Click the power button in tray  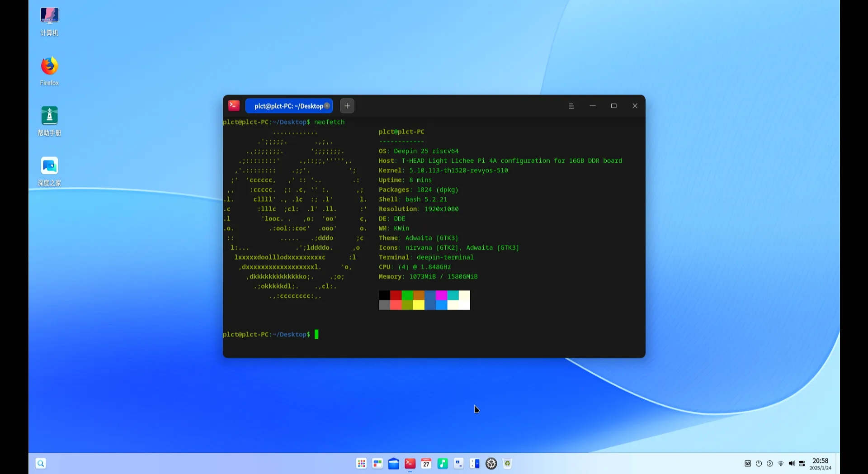coord(759,464)
